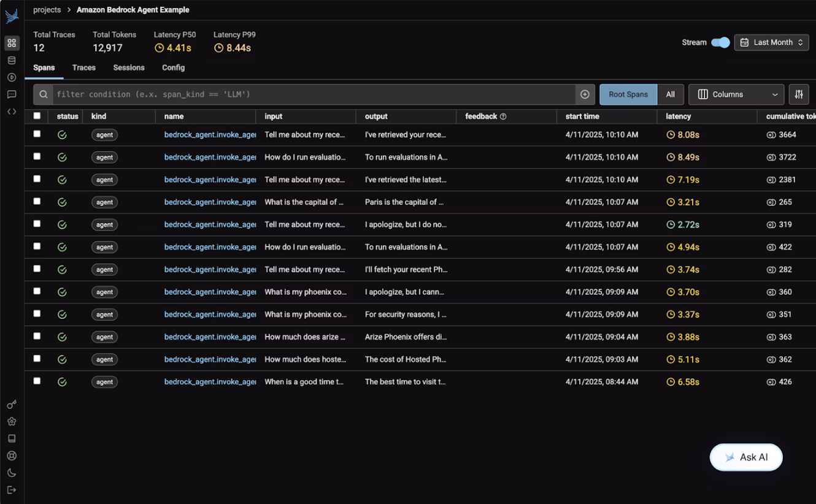Check the Paris capital row checkbox

point(37,201)
